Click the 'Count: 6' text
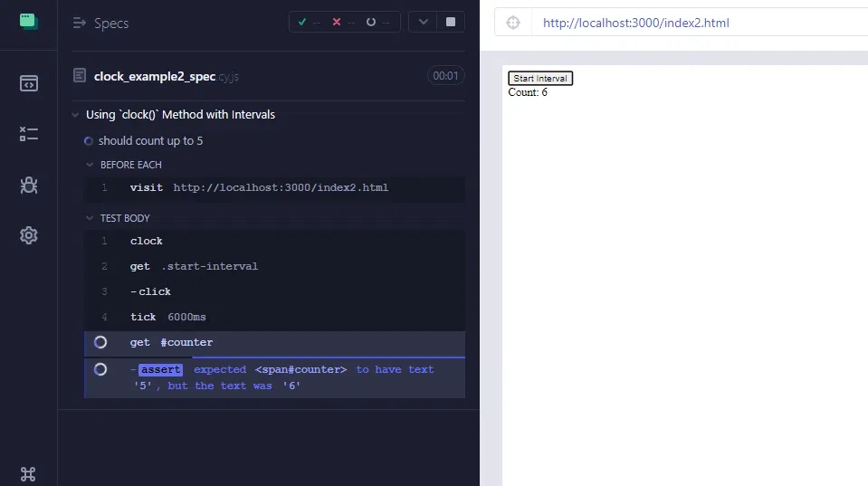 [528, 92]
